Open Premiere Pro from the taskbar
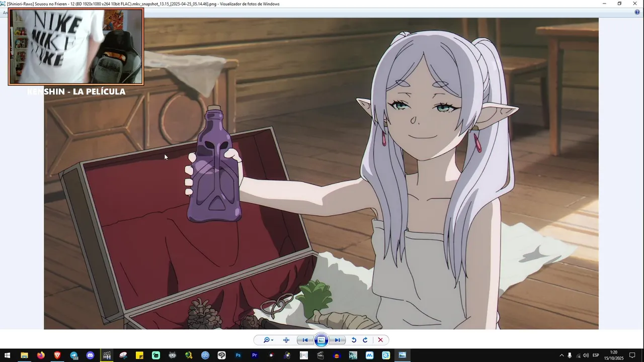644x362 pixels. [255, 355]
